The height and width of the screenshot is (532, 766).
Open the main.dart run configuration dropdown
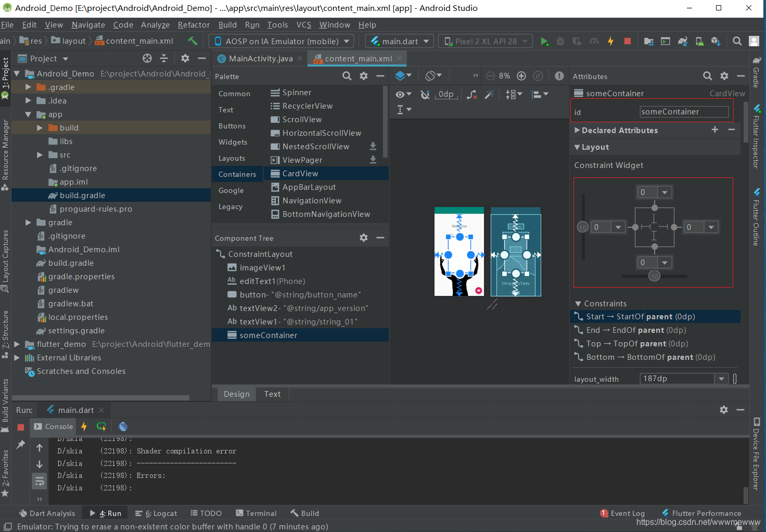click(x=400, y=41)
